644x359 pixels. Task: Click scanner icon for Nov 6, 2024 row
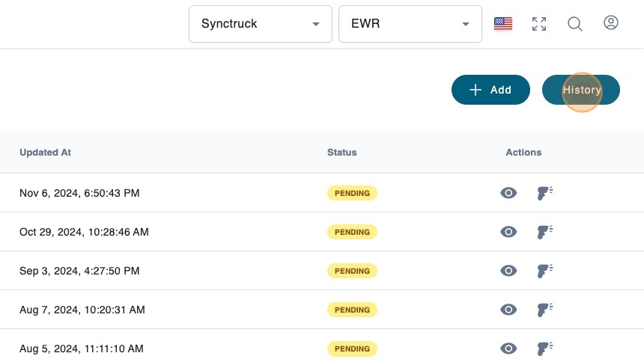pyautogui.click(x=544, y=193)
